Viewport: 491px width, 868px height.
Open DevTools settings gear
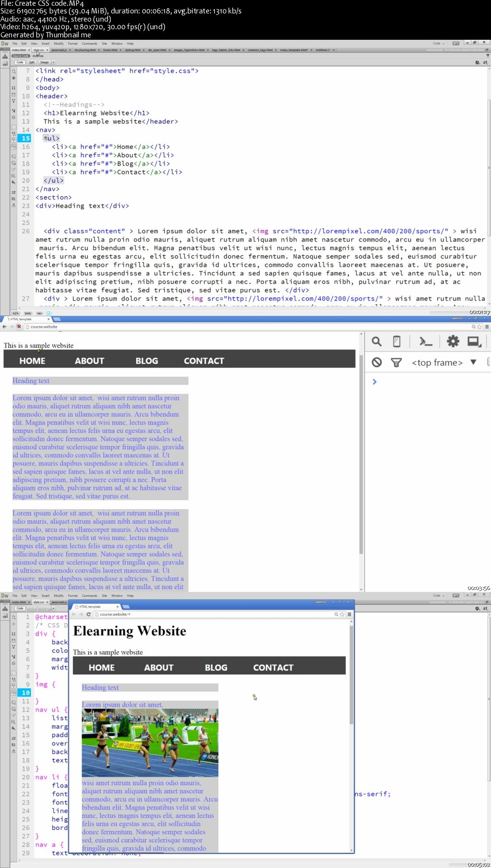[453, 341]
